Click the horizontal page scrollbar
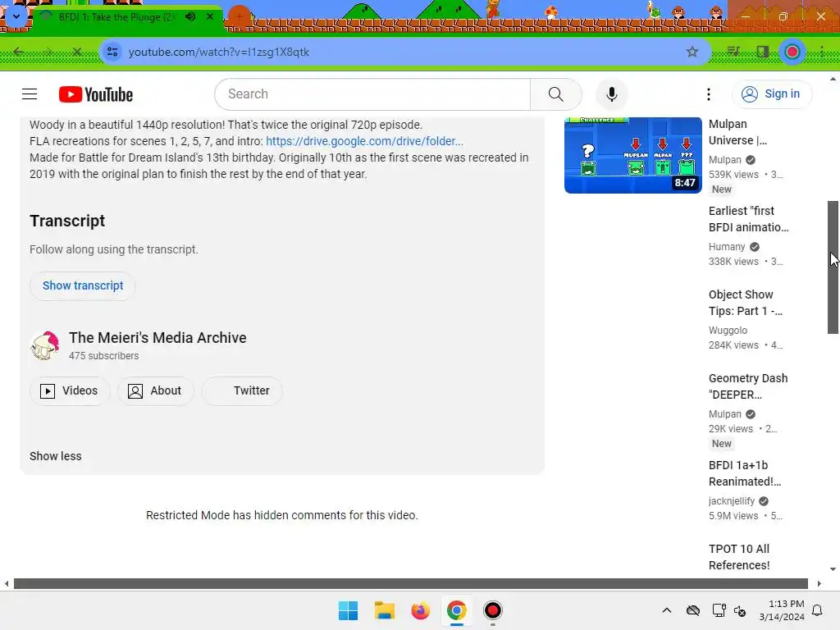This screenshot has width=840, height=630. [x=410, y=583]
